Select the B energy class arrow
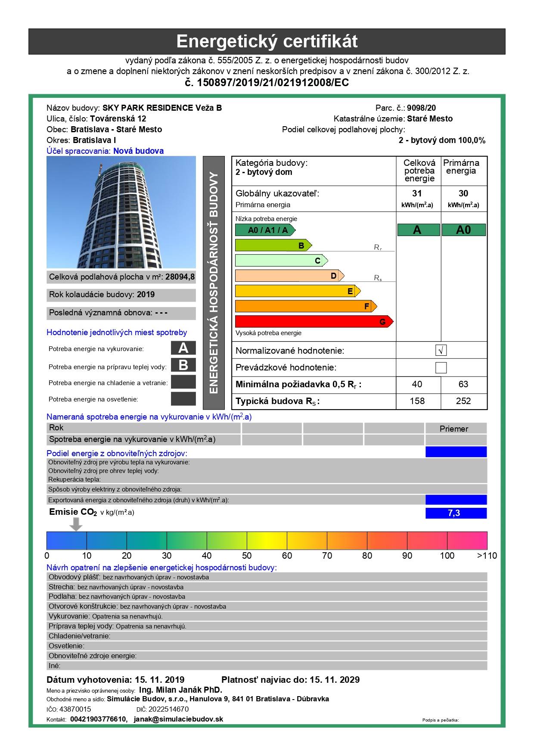 (273, 246)
